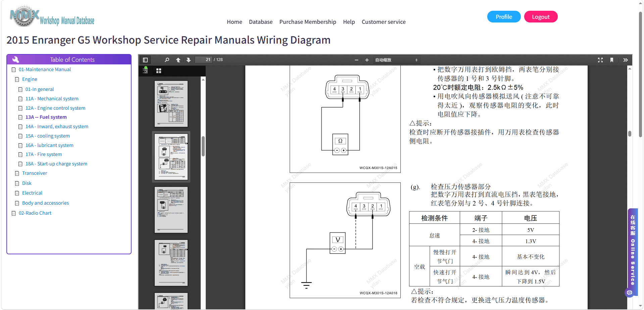Open the PDF find search tool
Viewport: 644px width, 310px height.
pyautogui.click(x=167, y=60)
